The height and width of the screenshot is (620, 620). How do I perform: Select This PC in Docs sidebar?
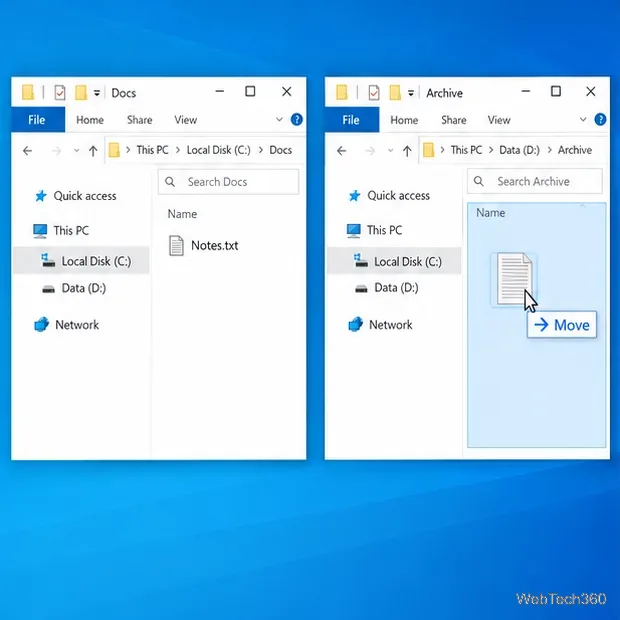tap(61, 231)
